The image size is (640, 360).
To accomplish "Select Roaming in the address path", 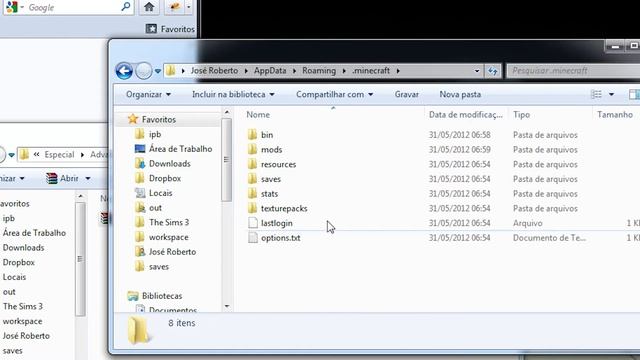I will (319, 71).
